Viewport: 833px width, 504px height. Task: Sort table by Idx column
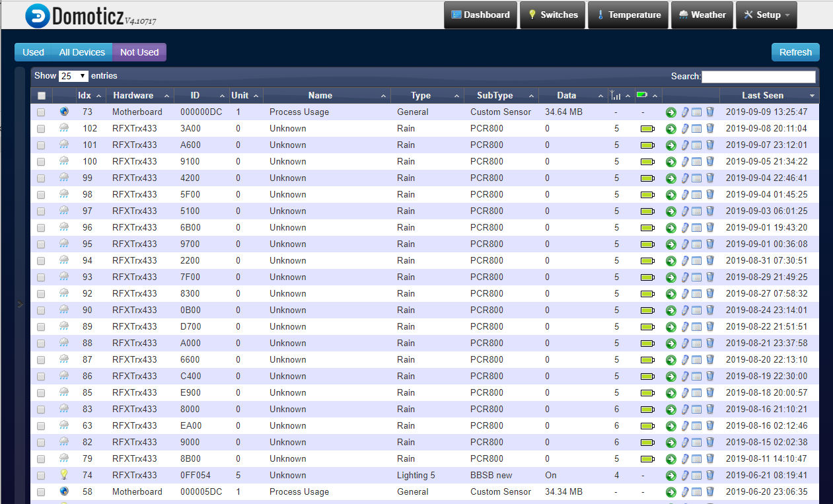coord(89,96)
